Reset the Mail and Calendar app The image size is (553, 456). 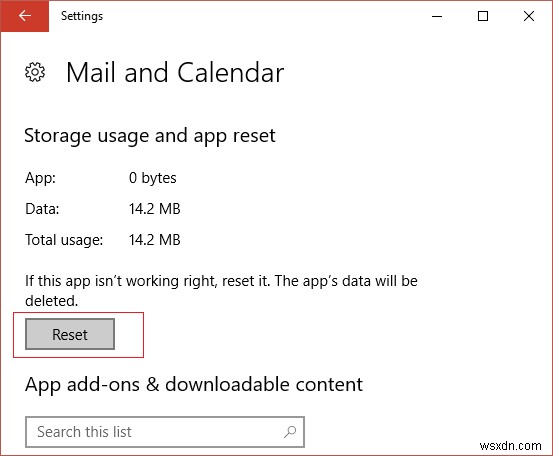(70, 334)
